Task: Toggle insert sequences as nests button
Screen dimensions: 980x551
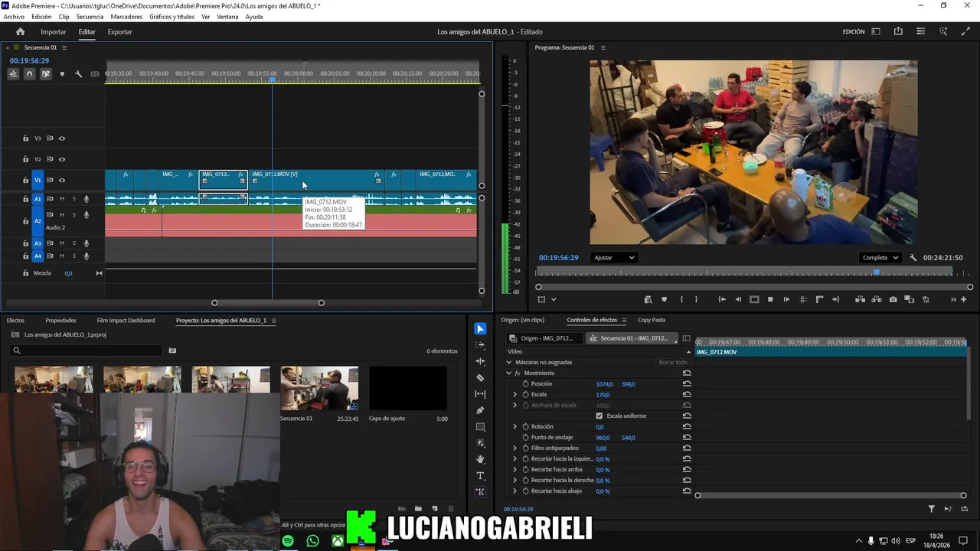Action: pos(13,74)
